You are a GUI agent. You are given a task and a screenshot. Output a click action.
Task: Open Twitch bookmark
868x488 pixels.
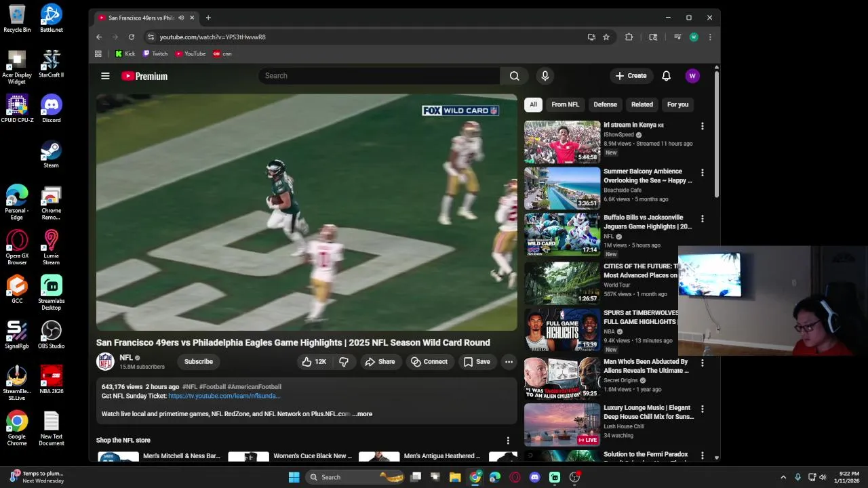155,54
